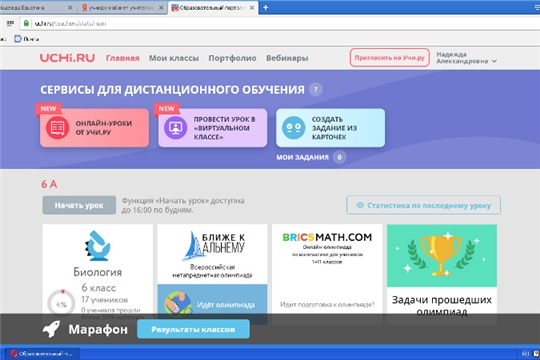The image size is (540, 360).
Task: Click the browser apps grid icon
Action: (x=10, y=23)
